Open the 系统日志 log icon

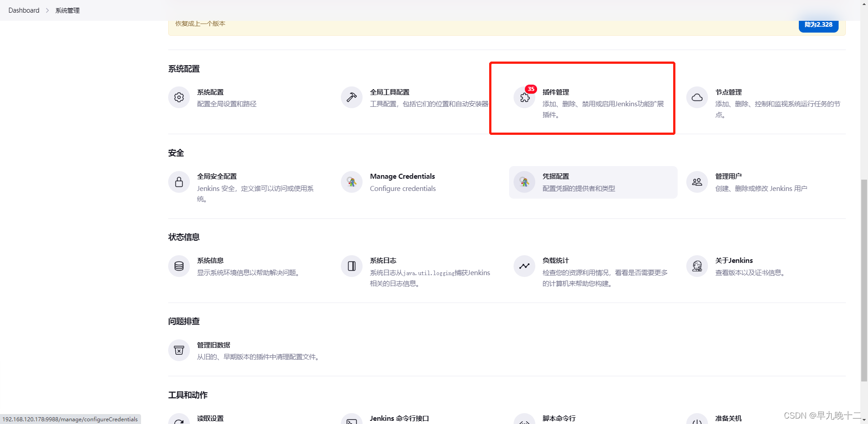click(352, 266)
